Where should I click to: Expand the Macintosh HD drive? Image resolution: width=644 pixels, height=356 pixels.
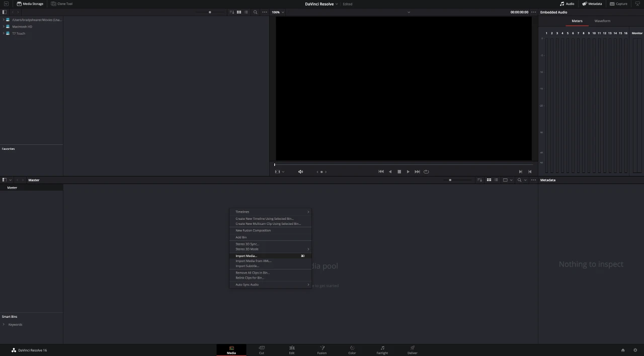click(3, 27)
